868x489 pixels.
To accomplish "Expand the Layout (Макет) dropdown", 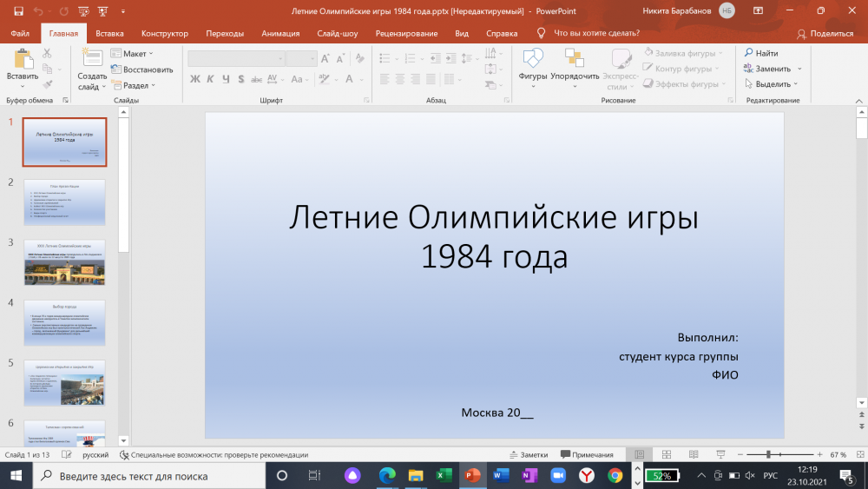I will (135, 54).
